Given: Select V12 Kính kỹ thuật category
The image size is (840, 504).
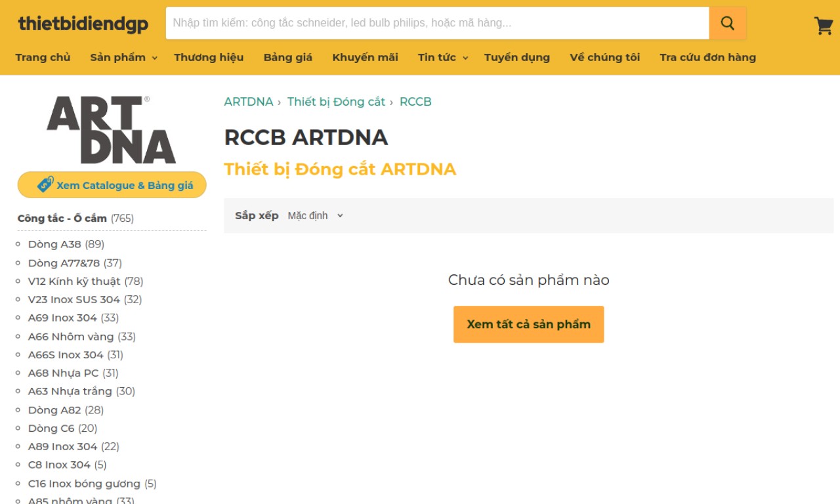Looking at the screenshot, I should (74, 282).
